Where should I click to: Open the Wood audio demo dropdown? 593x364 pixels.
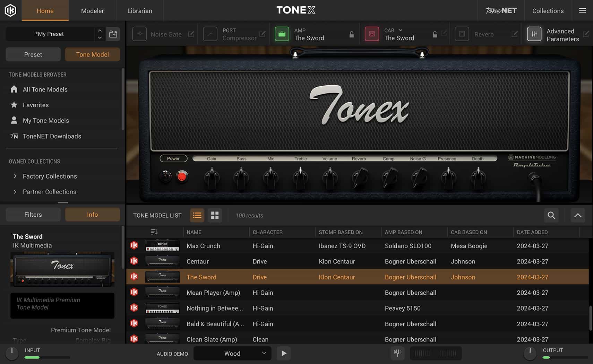click(232, 353)
